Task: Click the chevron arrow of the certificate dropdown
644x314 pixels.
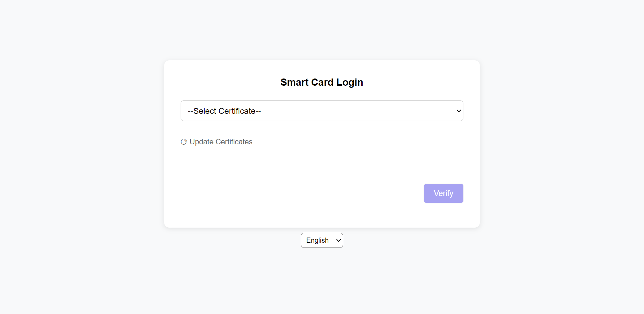Action: tap(459, 111)
